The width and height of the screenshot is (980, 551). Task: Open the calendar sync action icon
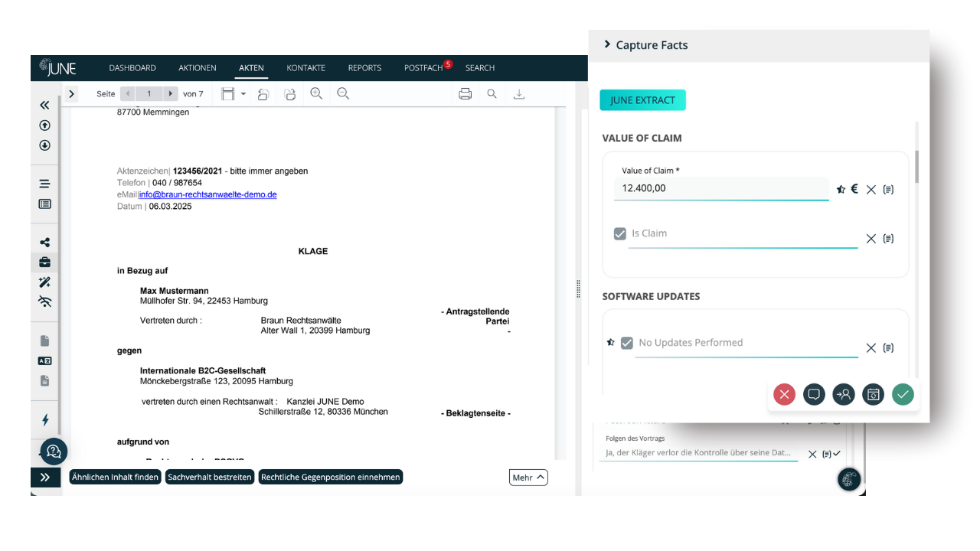pyautogui.click(x=873, y=394)
